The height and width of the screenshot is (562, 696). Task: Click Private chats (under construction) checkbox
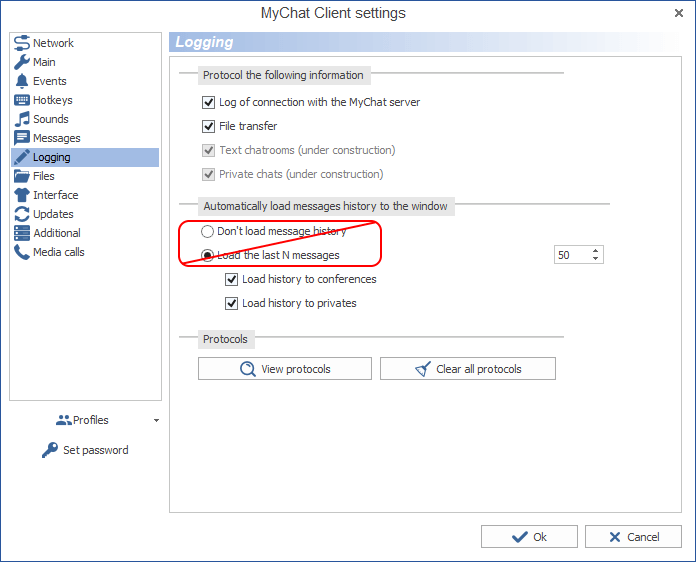tap(209, 174)
